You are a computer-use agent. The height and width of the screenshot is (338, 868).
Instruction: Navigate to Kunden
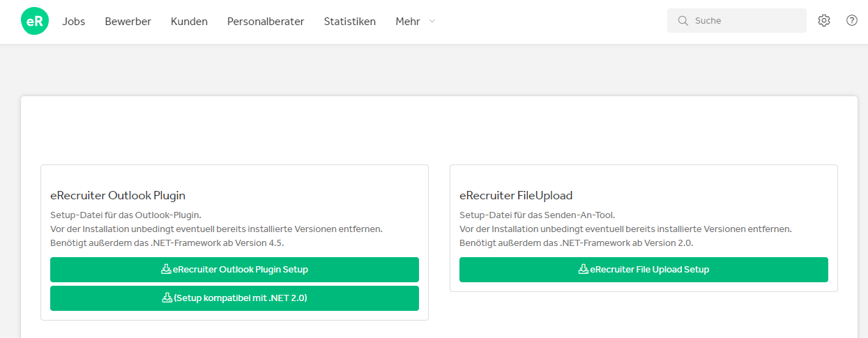point(189,22)
